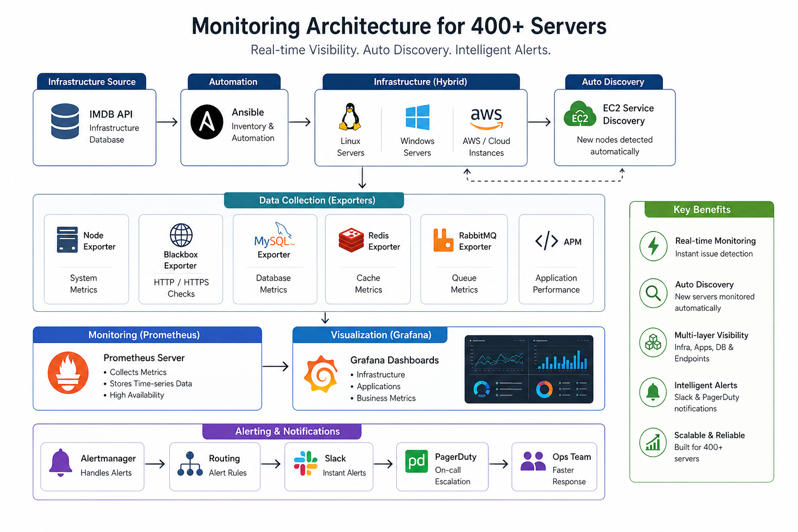Click the subtitle Real-time Visibility text
The height and width of the screenshot is (532, 798).
401,50
